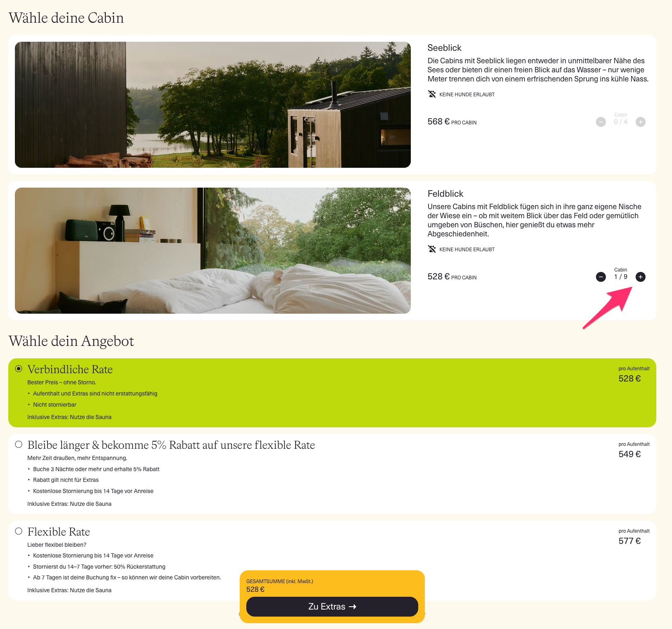672x629 pixels.
Task: Click the 549 € discounted rate price
Action: coord(629,454)
